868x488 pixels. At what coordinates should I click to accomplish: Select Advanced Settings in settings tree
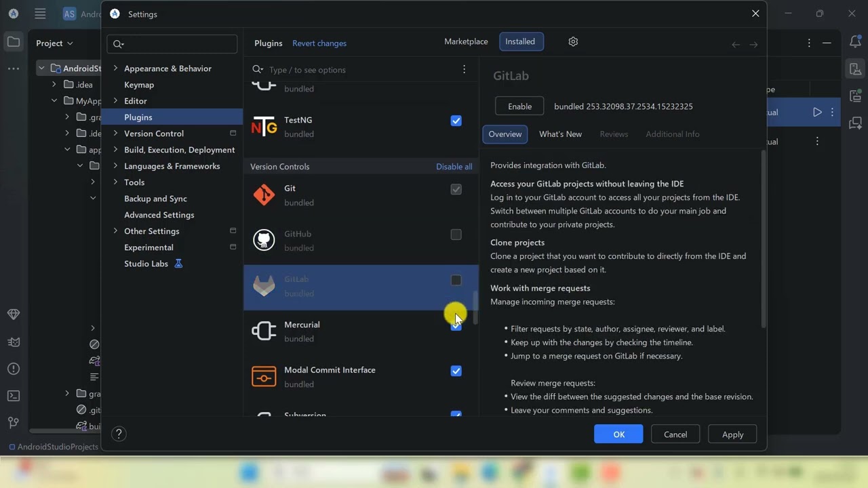(x=159, y=215)
